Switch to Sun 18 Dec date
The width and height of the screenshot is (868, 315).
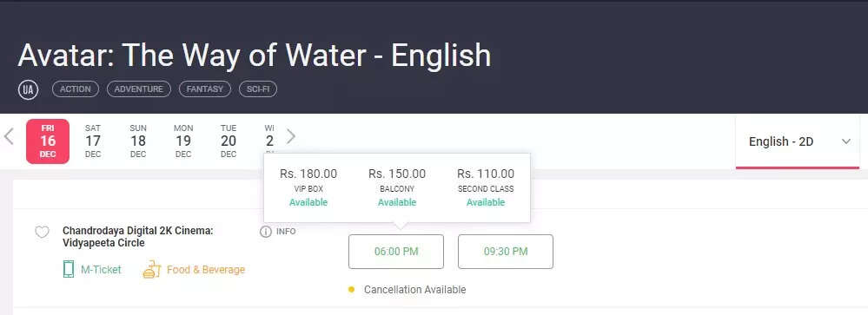pyautogui.click(x=138, y=141)
